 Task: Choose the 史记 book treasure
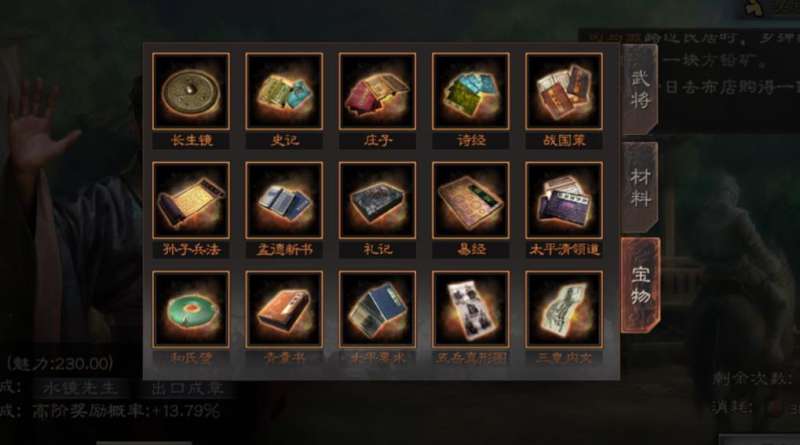pos(284,91)
